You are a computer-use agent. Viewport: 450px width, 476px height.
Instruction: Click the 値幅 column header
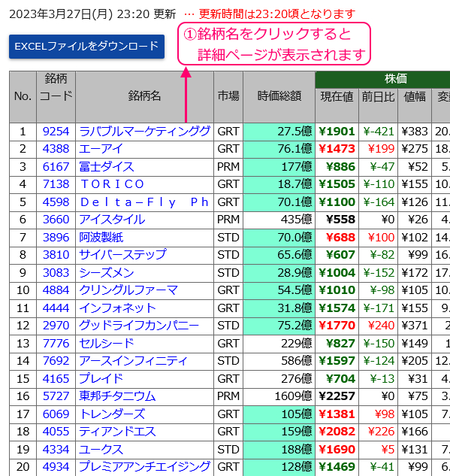415,105
